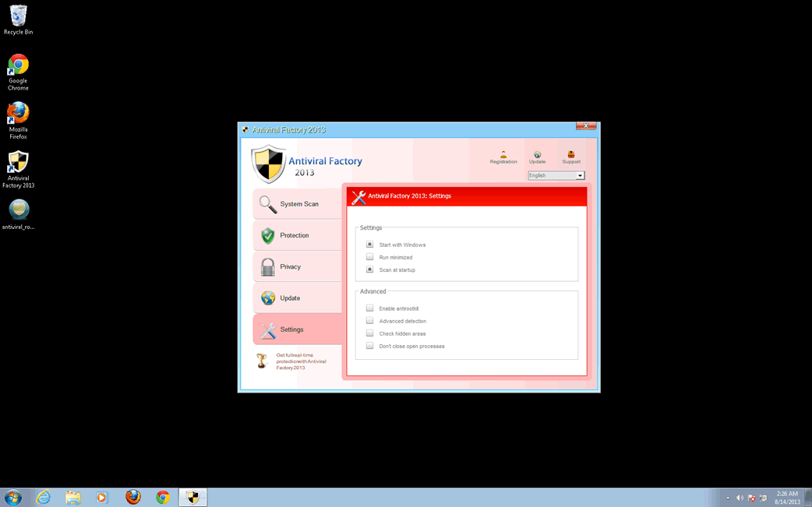Toggle Scan at startup checkbox

click(x=370, y=269)
